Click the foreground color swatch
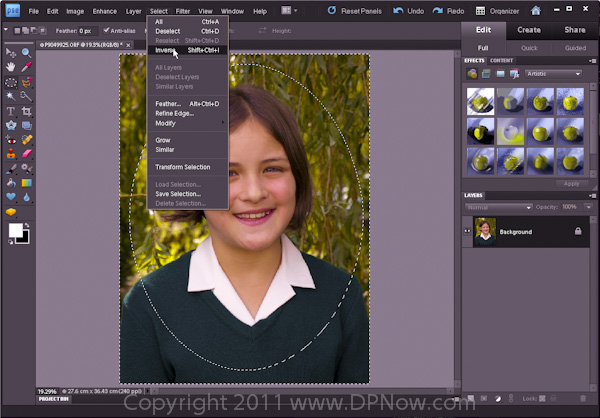600x418 pixels. pos(15,229)
